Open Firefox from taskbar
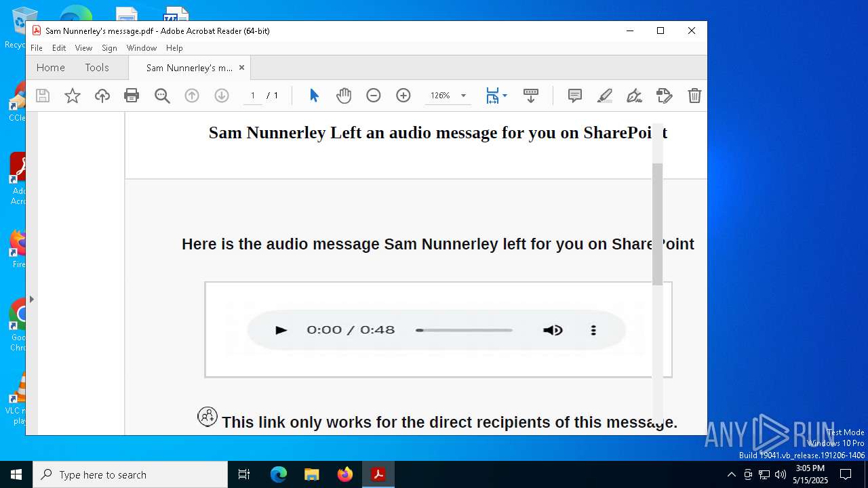This screenshot has height=488, width=868. point(345,474)
